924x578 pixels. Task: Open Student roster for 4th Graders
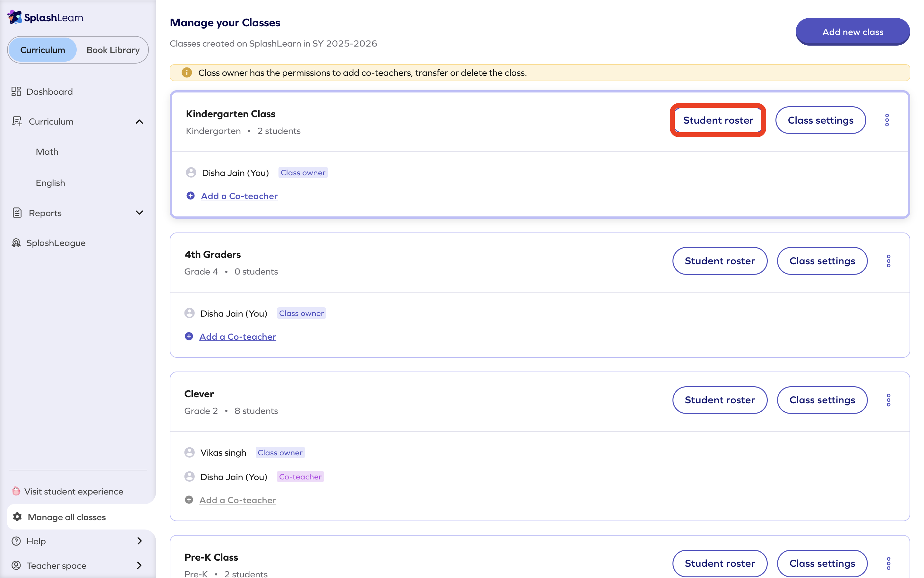(720, 261)
